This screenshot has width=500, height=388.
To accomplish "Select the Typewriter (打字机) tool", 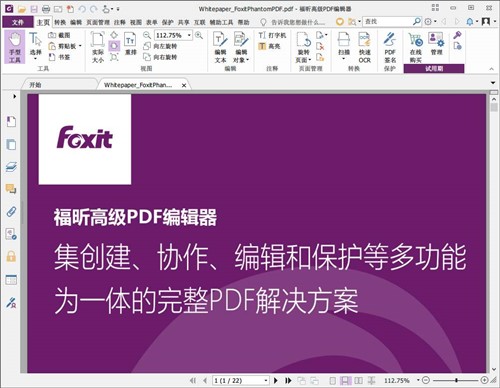I will [272, 35].
